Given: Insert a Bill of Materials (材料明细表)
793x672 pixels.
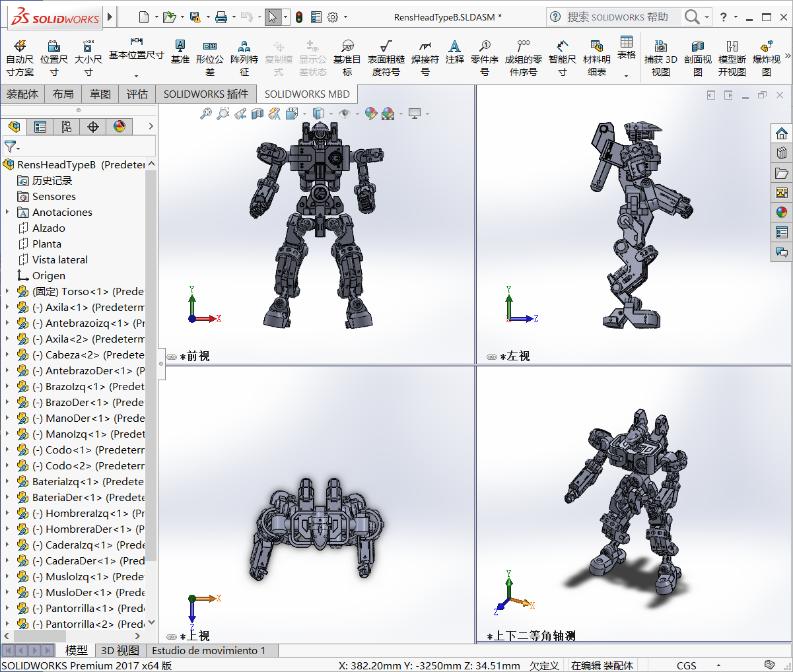Looking at the screenshot, I should click(597, 57).
